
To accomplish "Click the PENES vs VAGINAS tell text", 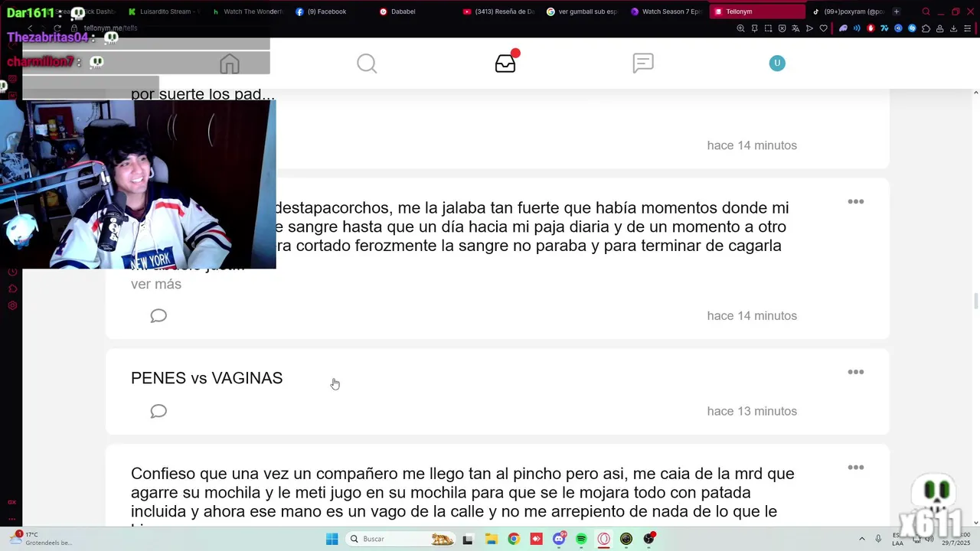I will click(207, 378).
